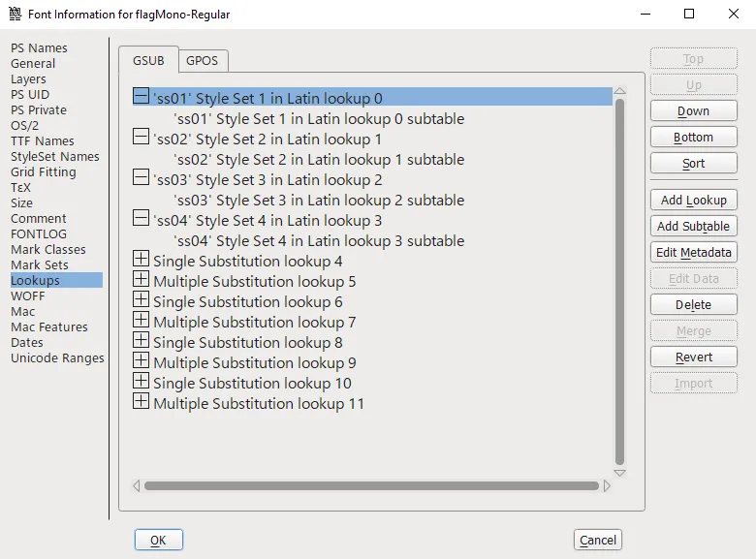Image resolution: width=756 pixels, height=559 pixels.
Task: Expand Single Substitution lookup 8
Action: click(x=141, y=340)
